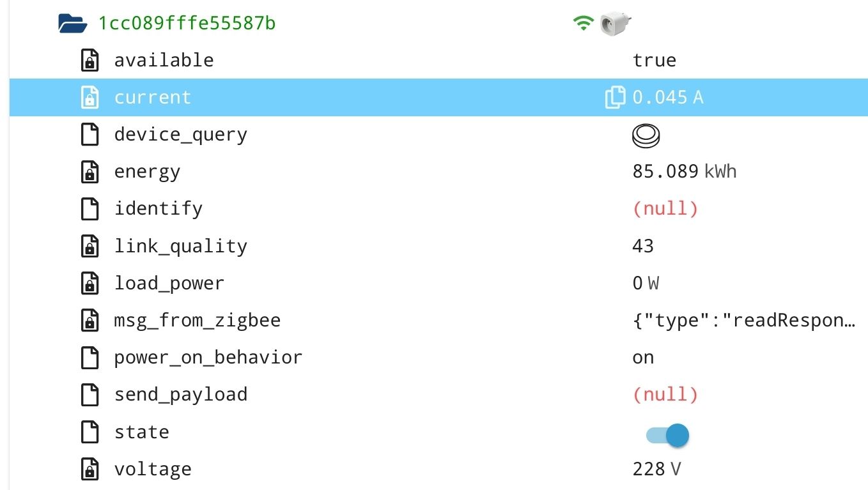Click the file icon beside device_query
Viewport: 868px width, 490px height.
[90, 134]
